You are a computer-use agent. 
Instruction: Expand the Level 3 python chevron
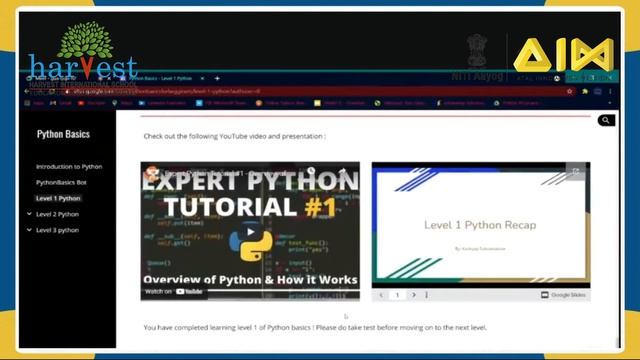[x=29, y=230]
